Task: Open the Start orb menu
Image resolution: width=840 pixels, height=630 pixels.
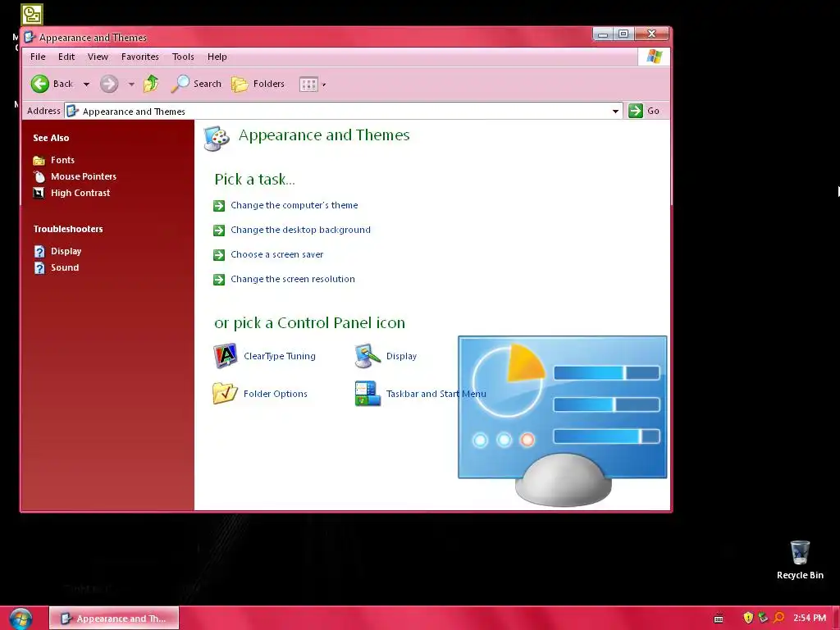Action: pyautogui.click(x=21, y=619)
